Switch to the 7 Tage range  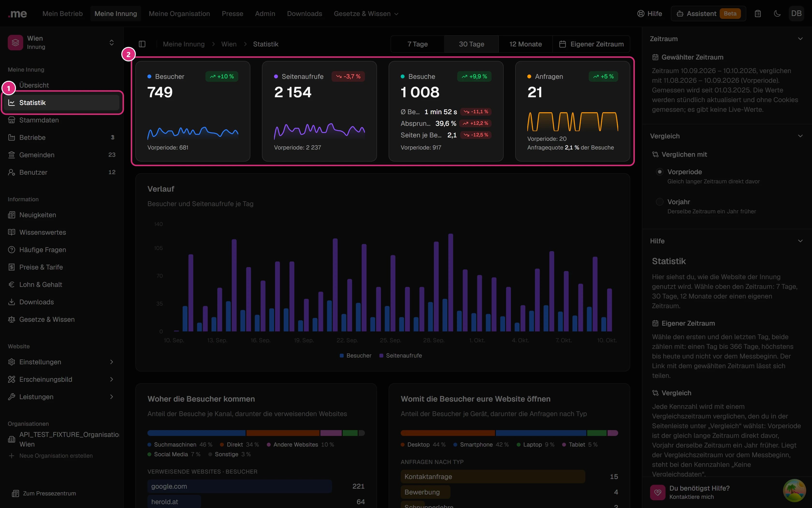pos(417,44)
